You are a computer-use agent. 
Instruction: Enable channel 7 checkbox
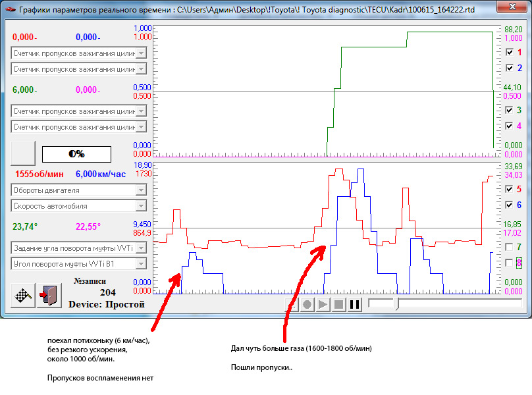pos(509,247)
